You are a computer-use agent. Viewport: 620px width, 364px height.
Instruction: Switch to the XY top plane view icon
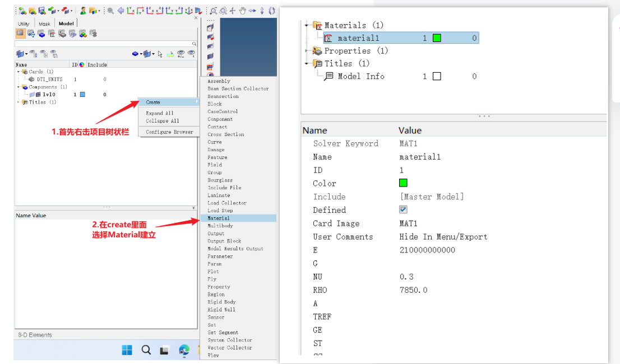click(x=130, y=11)
